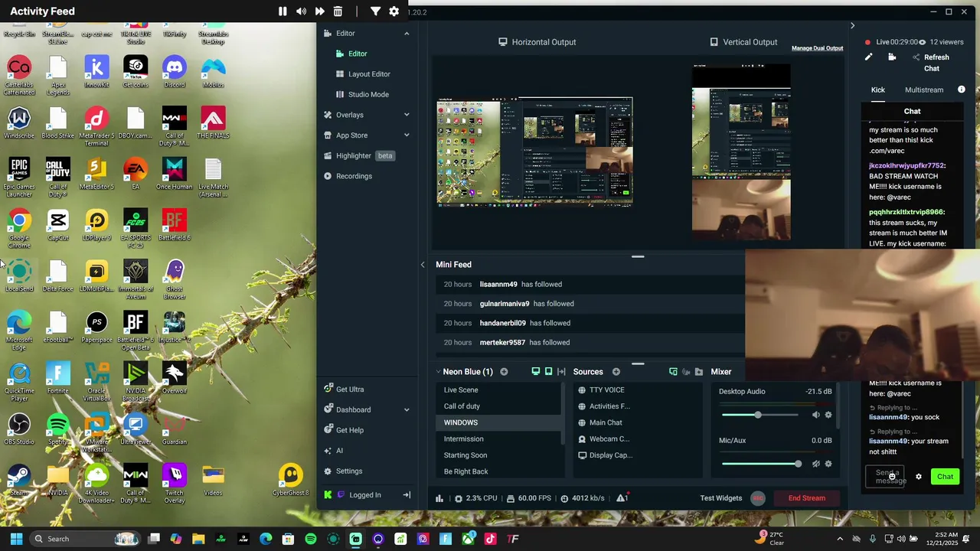The image size is (980, 551).
Task: Open Desktop Audio settings gear
Action: 828,415
